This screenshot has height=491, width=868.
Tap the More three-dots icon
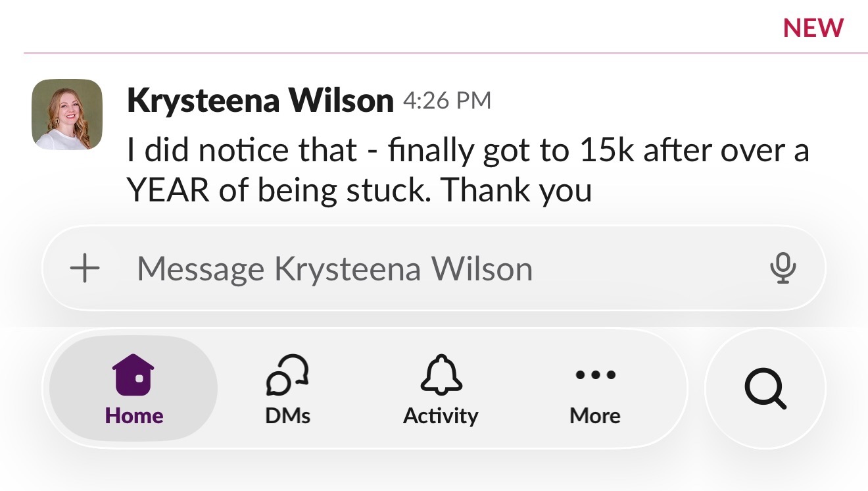click(x=595, y=375)
